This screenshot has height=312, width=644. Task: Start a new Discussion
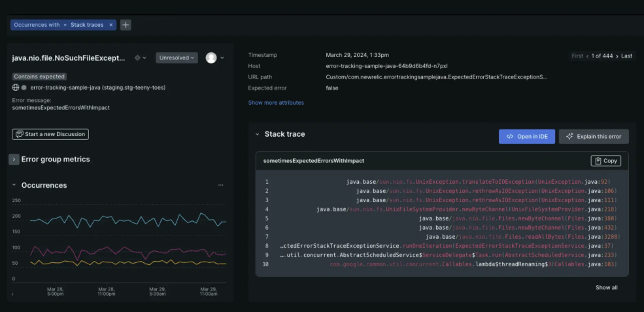pyautogui.click(x=50, y=134)
